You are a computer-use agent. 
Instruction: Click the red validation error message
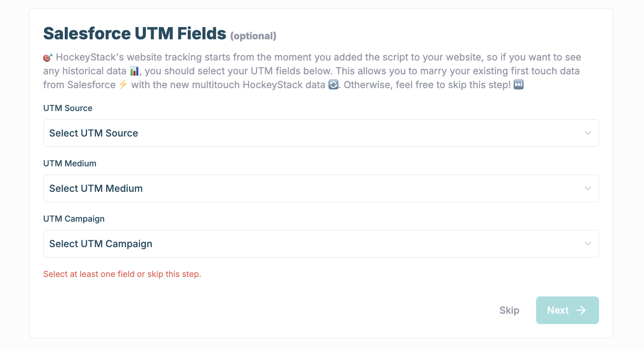pyautogui.click(x=122, y=274)
